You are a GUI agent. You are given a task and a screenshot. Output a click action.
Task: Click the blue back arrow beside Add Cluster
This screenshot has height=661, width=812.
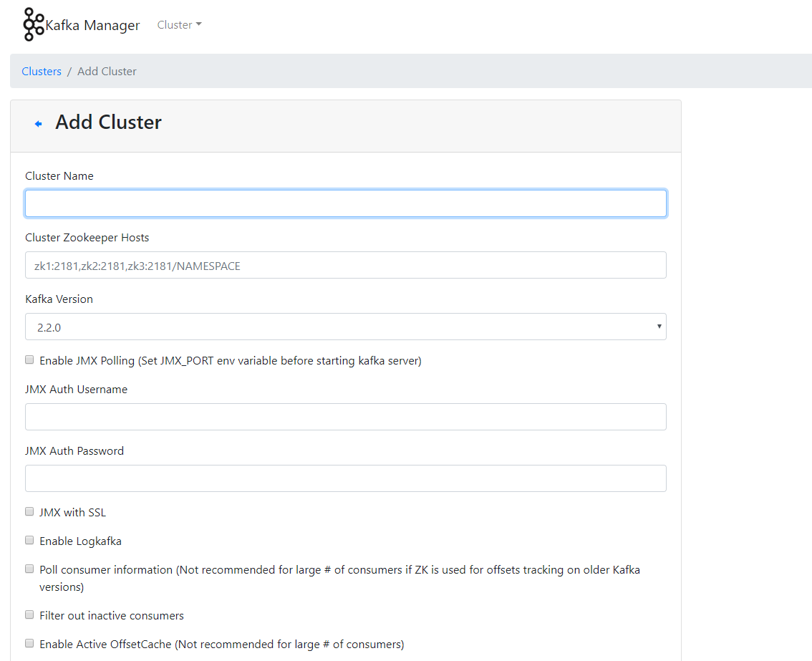(x=39, y=124)
